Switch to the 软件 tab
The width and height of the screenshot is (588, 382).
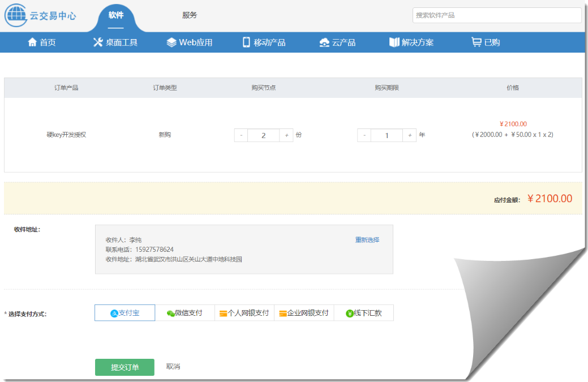pos(116,15)
